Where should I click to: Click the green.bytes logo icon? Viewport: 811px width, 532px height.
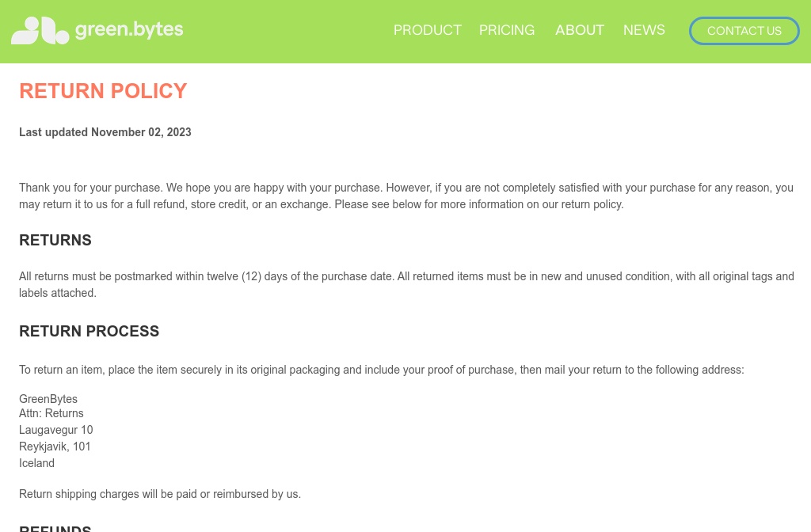point(40,30)
